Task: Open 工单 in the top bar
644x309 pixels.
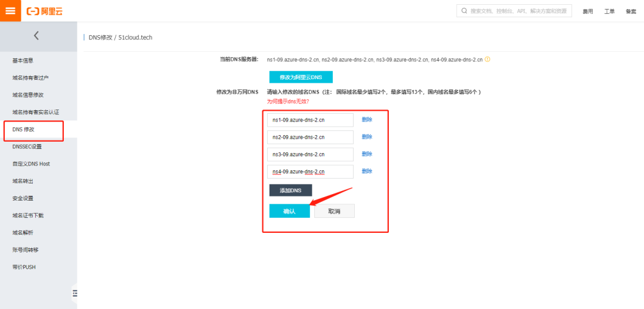Action: 609,11
